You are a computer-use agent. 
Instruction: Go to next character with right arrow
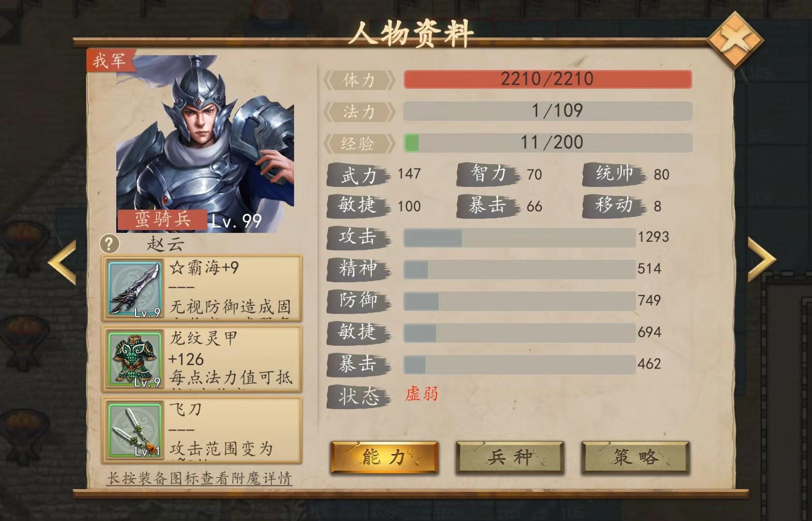coord(762,260)
